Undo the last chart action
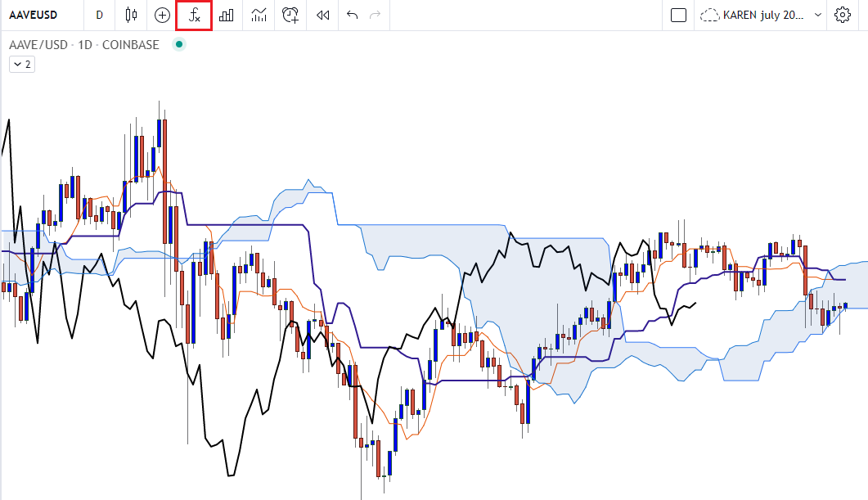 [x=350, y=15]
